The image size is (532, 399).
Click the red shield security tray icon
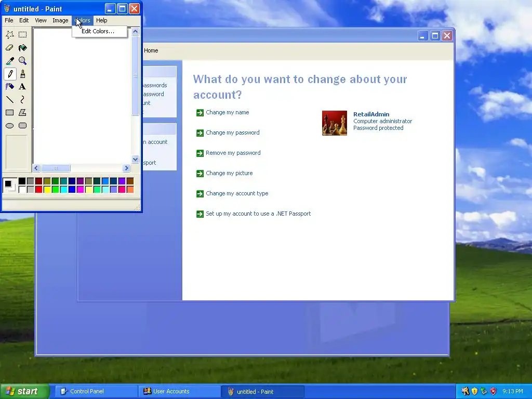[x=494, y=391]
